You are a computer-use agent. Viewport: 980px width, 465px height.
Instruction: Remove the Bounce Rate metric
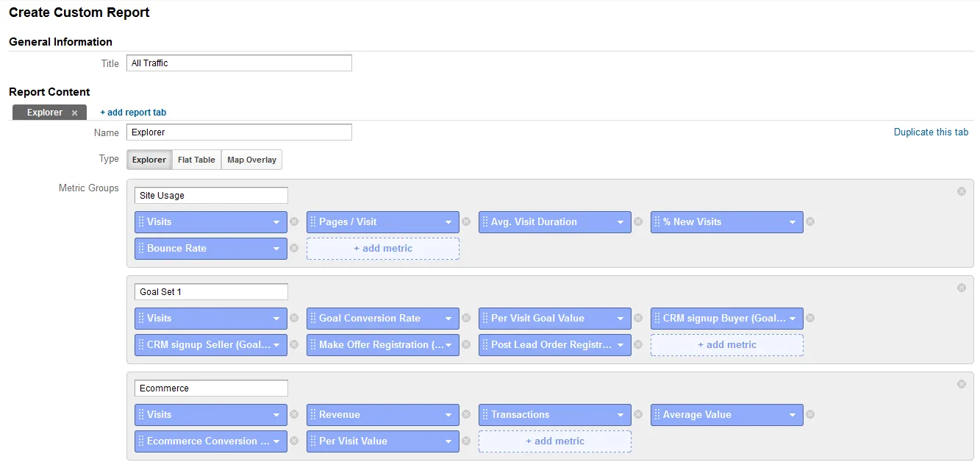coord(294,248)
